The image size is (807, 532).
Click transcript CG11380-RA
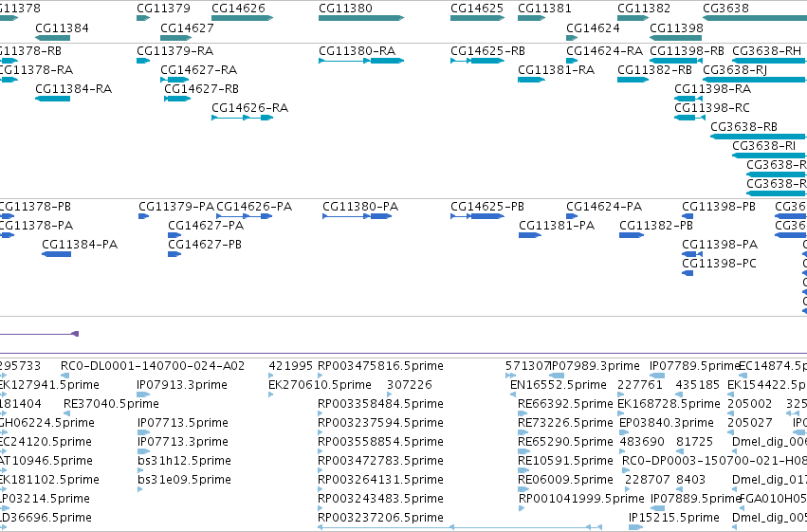click(361, 61)
